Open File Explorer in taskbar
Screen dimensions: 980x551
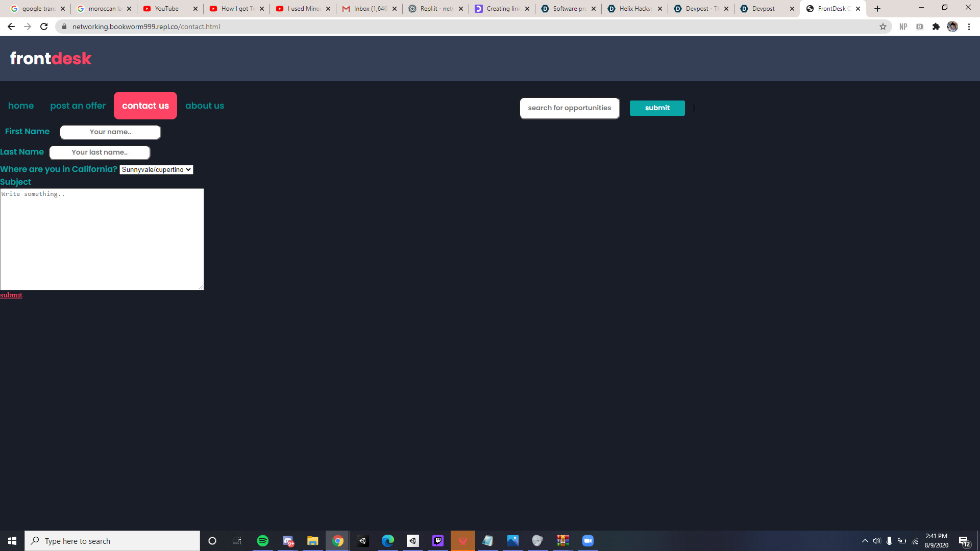pos(312,541)
